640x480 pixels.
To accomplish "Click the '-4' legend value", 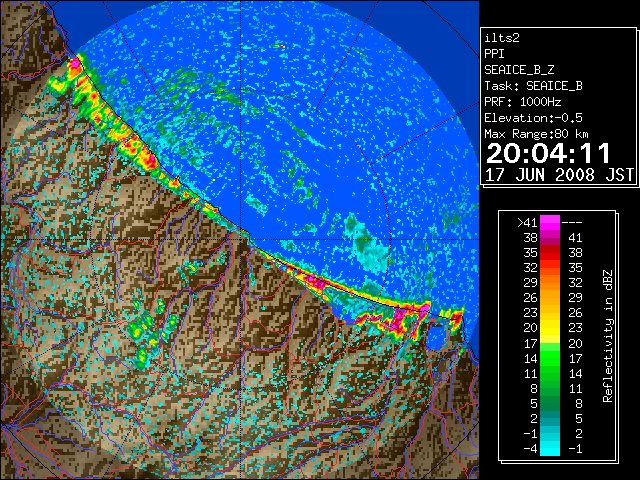I will [530, 449].
